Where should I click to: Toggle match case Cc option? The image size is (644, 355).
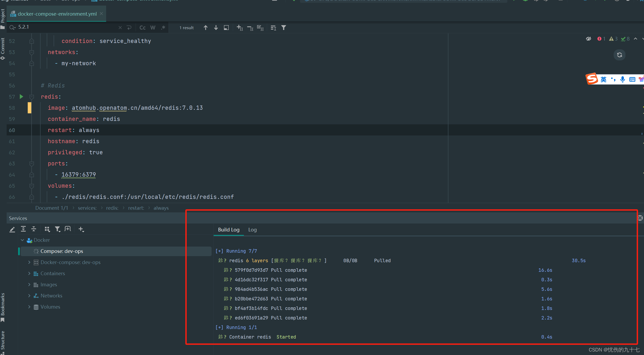[x=142, y=28]
